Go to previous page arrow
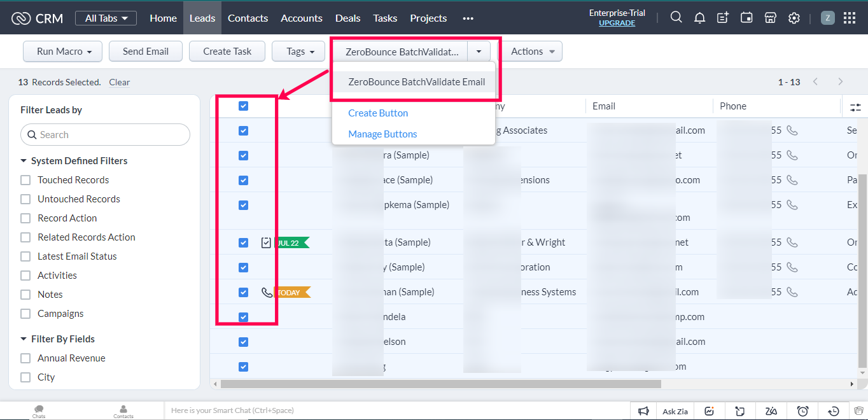This screenshot has height=420, width=868. 815,81
